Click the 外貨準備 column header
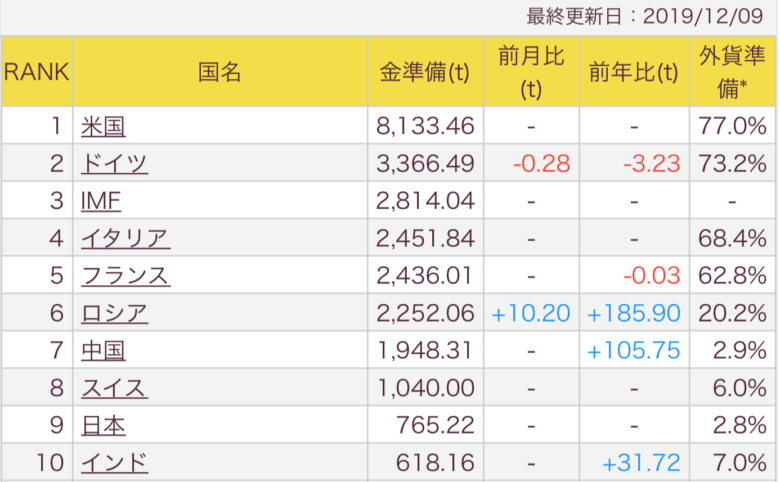 point(732,72)
